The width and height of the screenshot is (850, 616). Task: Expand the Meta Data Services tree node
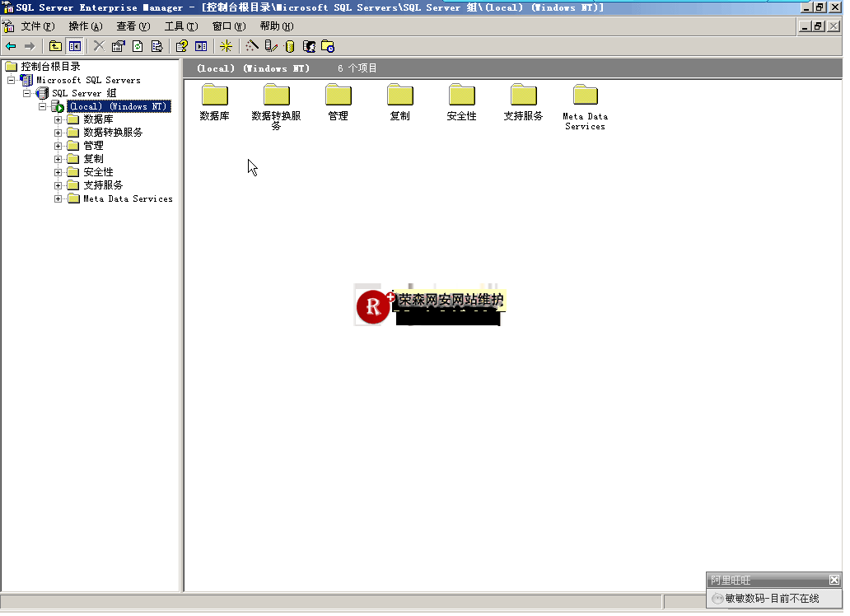(x=58, y=198)
